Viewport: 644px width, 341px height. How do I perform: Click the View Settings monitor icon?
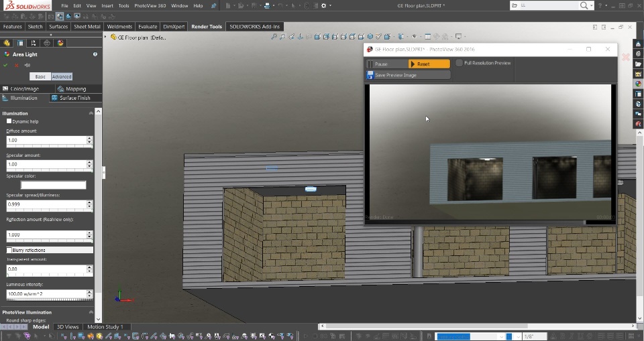click(x=458, y=37)
